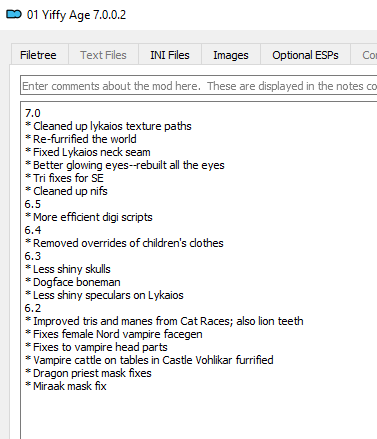Click 'Tri fixes for SE' line
This screenshot has width=377, height=439.
click(64, 178)
